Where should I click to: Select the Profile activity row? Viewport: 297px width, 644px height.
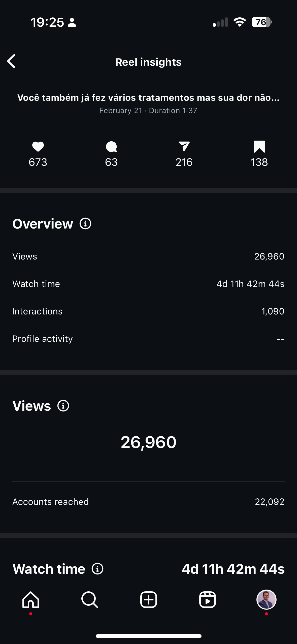tap(148, 339)
